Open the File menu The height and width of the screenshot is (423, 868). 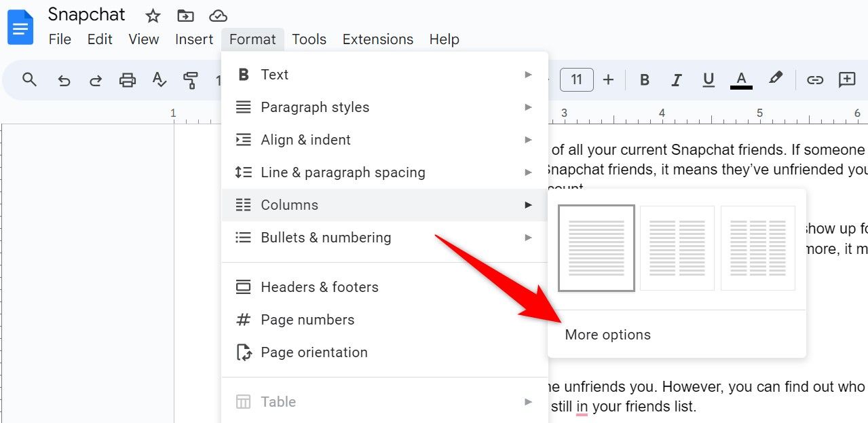click(x=60, y=39)
